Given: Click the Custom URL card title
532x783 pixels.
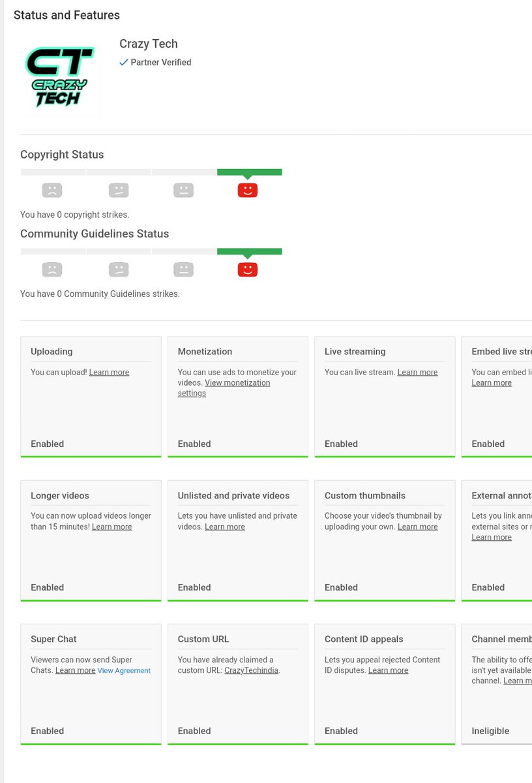Looking at the screenshot, I should [x=203, y=639].
